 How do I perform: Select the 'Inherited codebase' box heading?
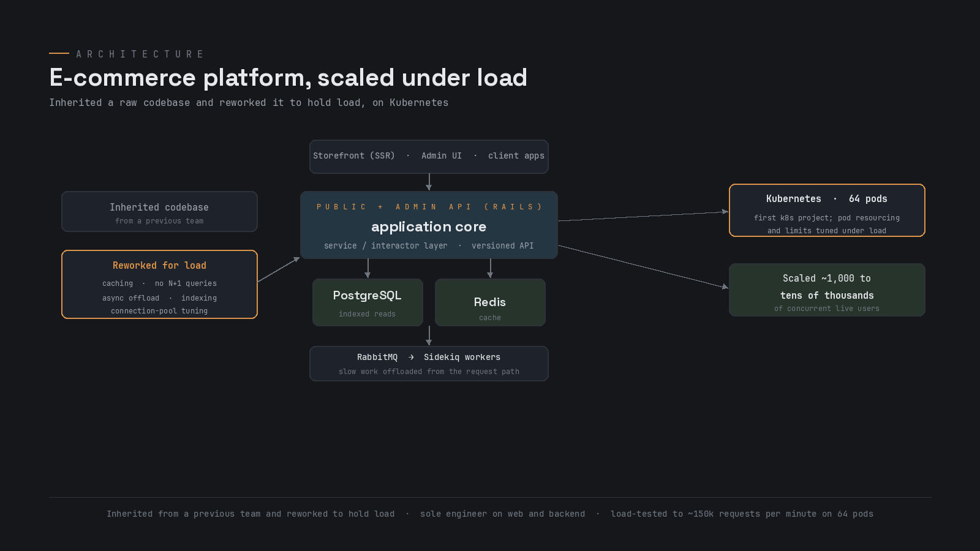point(159,207)
